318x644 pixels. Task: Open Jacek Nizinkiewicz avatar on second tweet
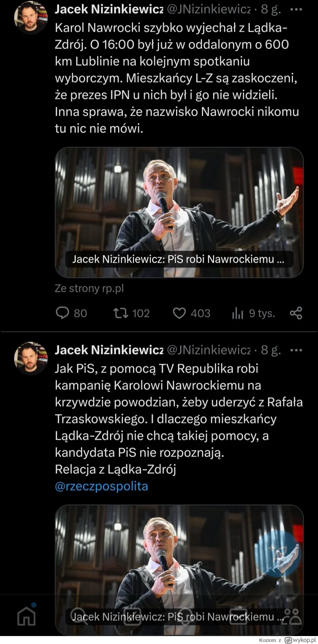(31, 358)
